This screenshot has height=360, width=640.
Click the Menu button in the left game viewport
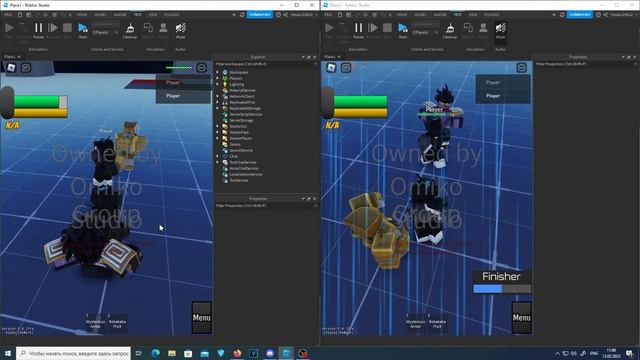pyautogui.click(x=202, y=318)
